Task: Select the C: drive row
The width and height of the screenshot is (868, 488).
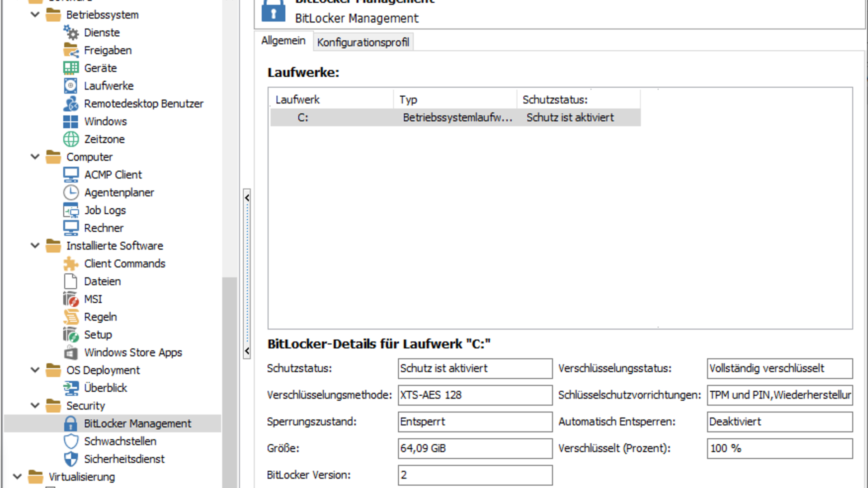Action: (455, 117)
